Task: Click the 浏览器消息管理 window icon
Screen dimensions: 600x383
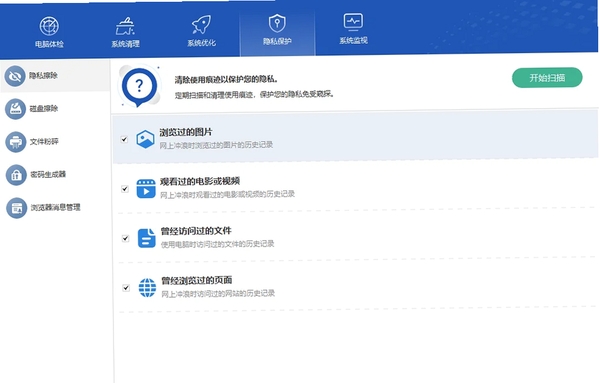Action: tap(16, 208)
